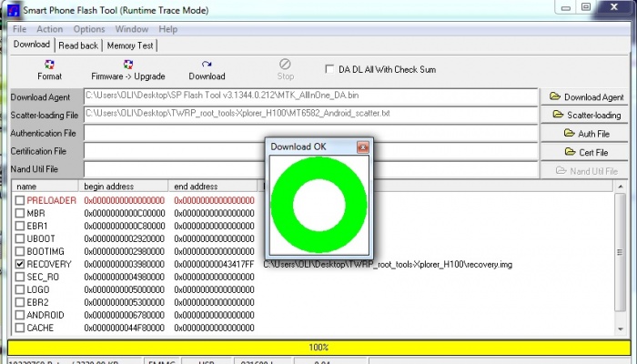Click the Smart Phone Flash Tool title icon
Viewport: 637px width, 364px height.
14,10
